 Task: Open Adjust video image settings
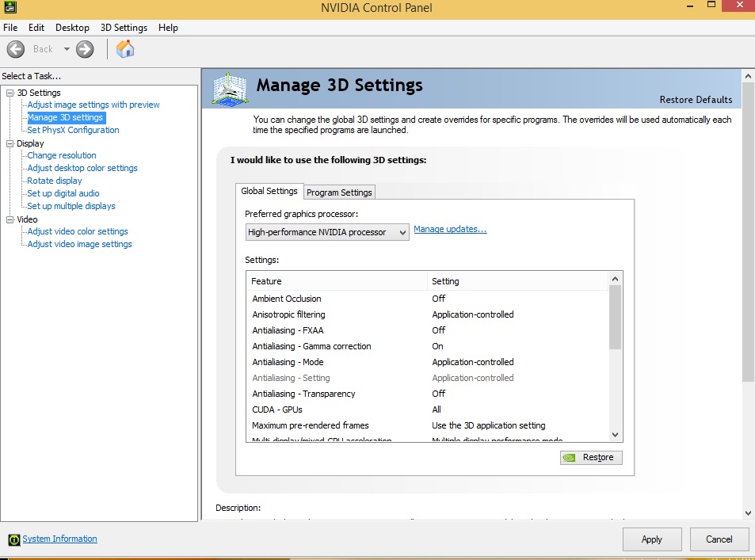[79, 244]
